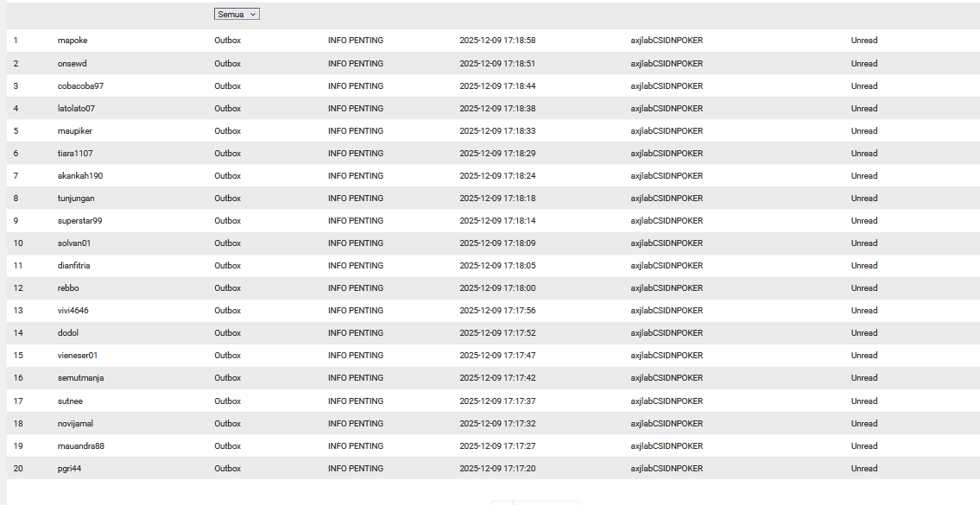Click Outbox cell in solvan01 row

click(x=227, y=243)
